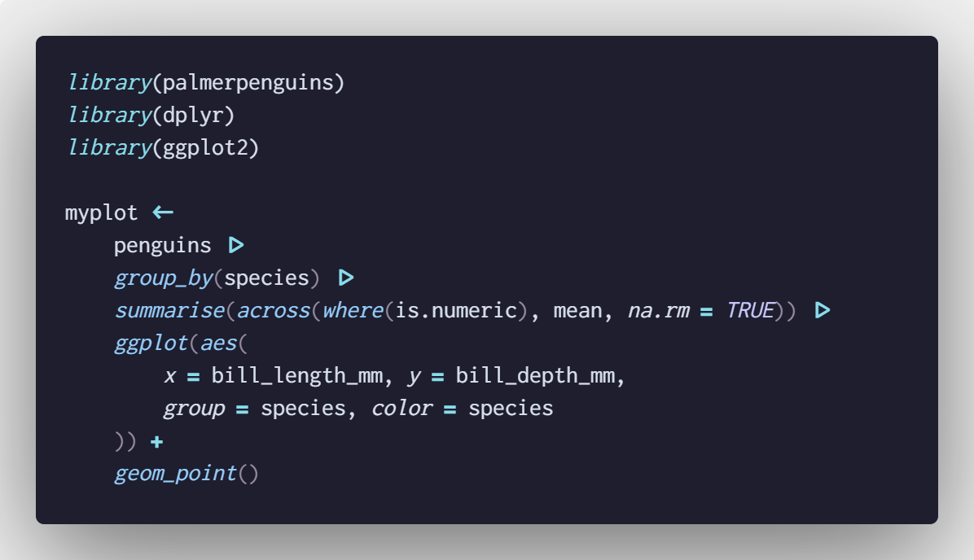The height and width of the screenshot is (560, 974).
Task: Click the equals sign after group
Action: coord(242,408)
